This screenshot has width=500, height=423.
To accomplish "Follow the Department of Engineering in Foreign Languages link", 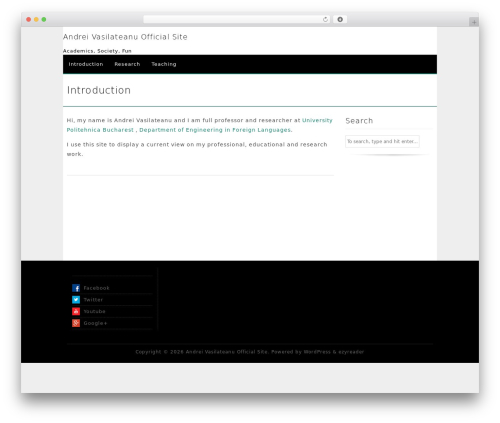I will click(x=216, y=130).
